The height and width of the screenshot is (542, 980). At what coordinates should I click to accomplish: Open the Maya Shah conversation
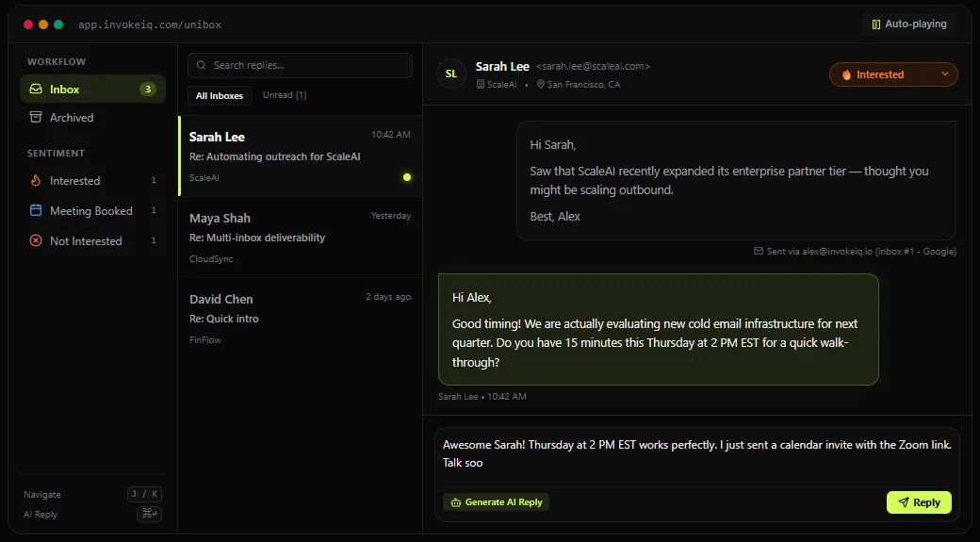click(x=300, y=238)
